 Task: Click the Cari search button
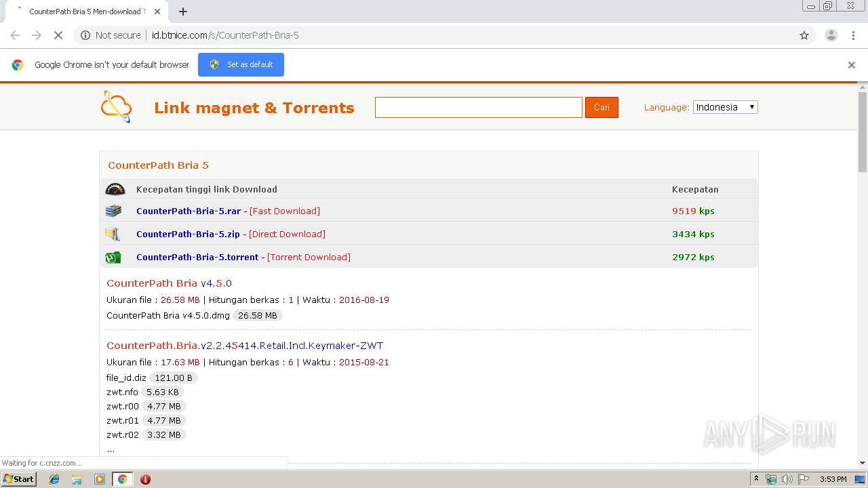[x=601, y=107]
